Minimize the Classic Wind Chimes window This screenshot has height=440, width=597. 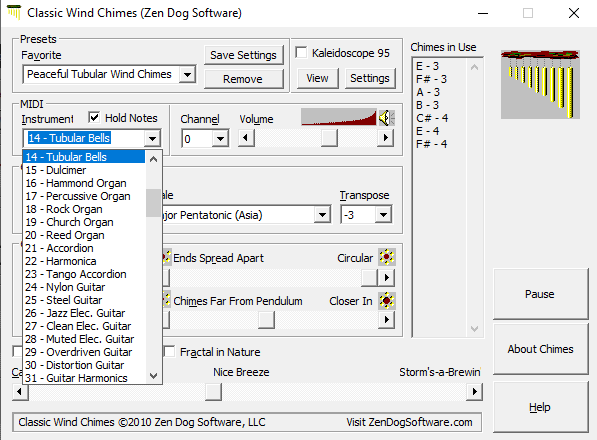point(483,13)
